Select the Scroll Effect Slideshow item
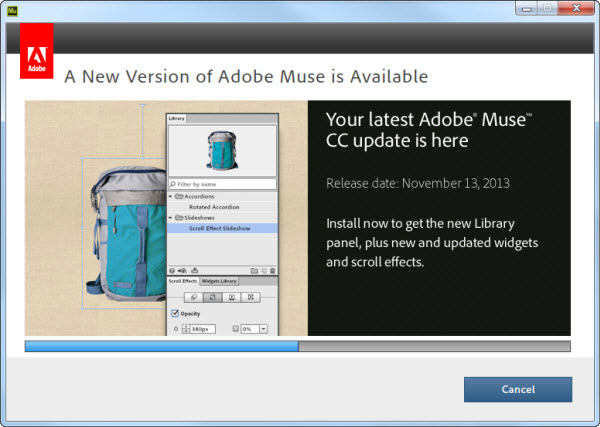600x427 pixels. (222, 228)
